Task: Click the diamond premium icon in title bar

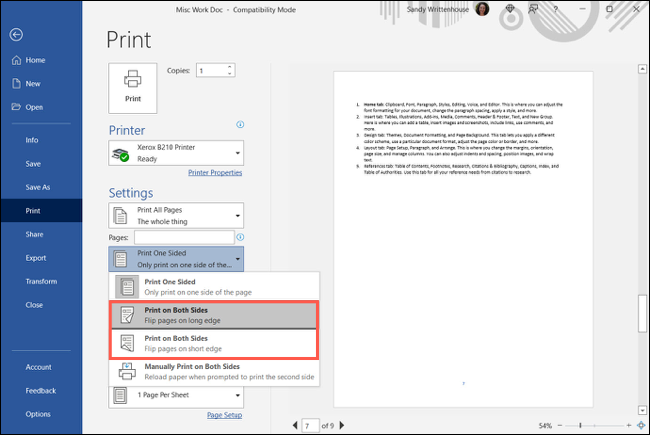Action: (510, 9)
